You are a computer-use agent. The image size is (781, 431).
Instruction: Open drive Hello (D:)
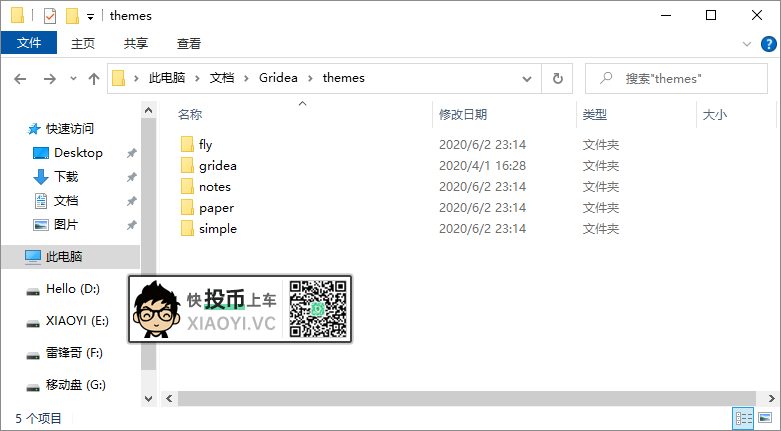pyautogui.click(x=73, y=288)
